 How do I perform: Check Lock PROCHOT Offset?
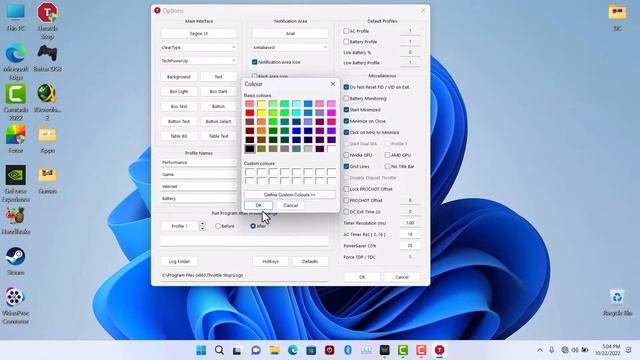(346, 189)
